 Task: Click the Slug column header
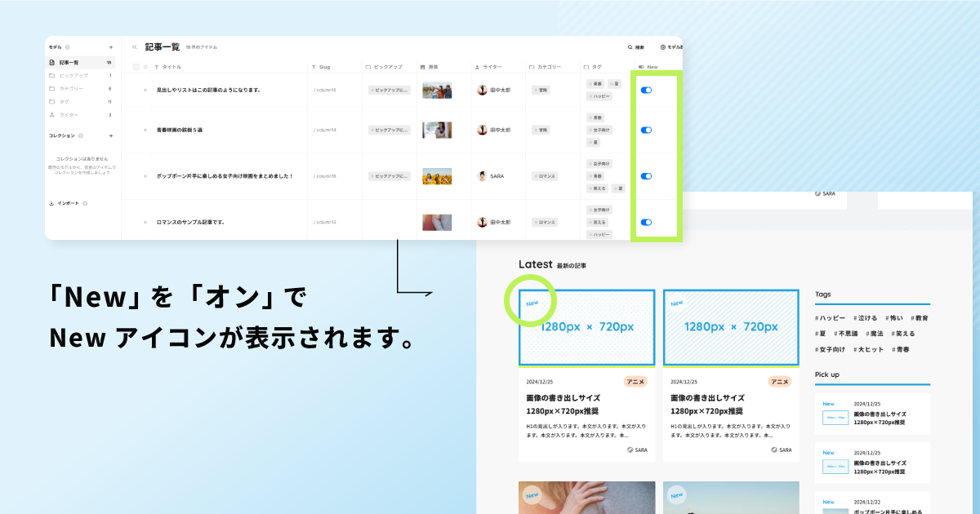[321, 67]
